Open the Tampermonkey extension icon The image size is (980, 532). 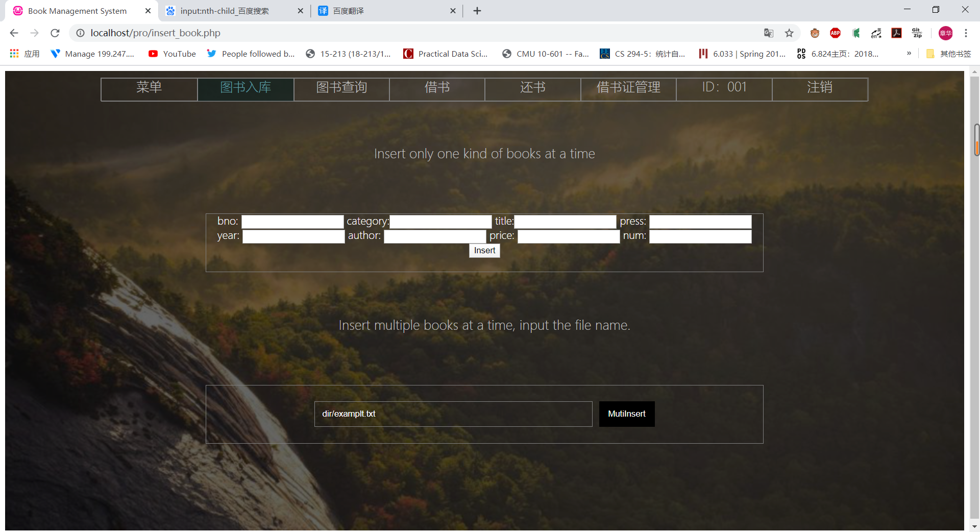tap(815, 33)
